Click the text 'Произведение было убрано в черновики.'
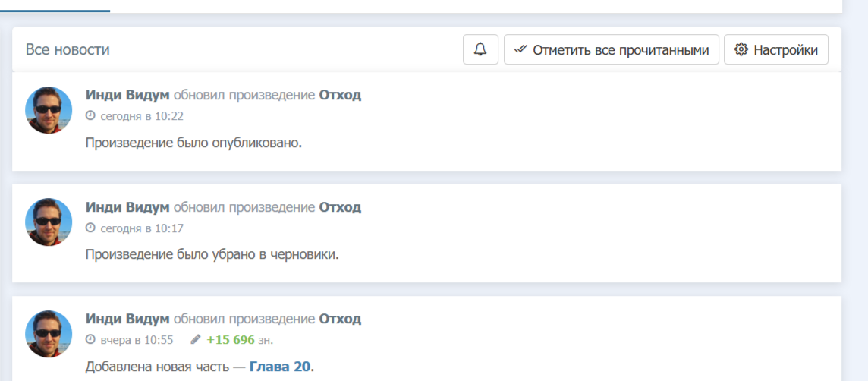 click(212, 254)
